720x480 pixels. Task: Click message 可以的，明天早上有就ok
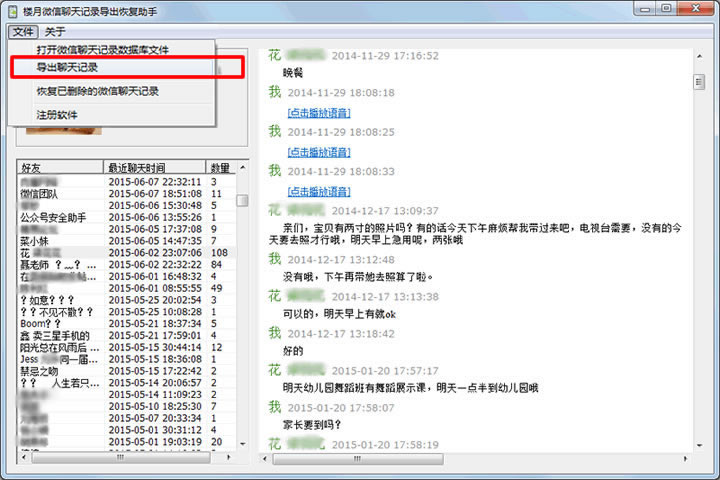[x=339, y=314]
